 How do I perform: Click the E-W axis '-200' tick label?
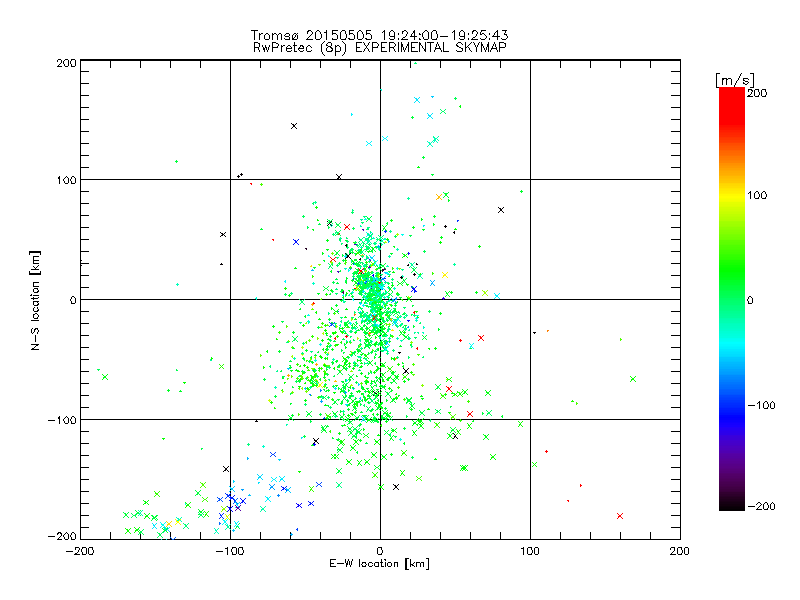80,551
